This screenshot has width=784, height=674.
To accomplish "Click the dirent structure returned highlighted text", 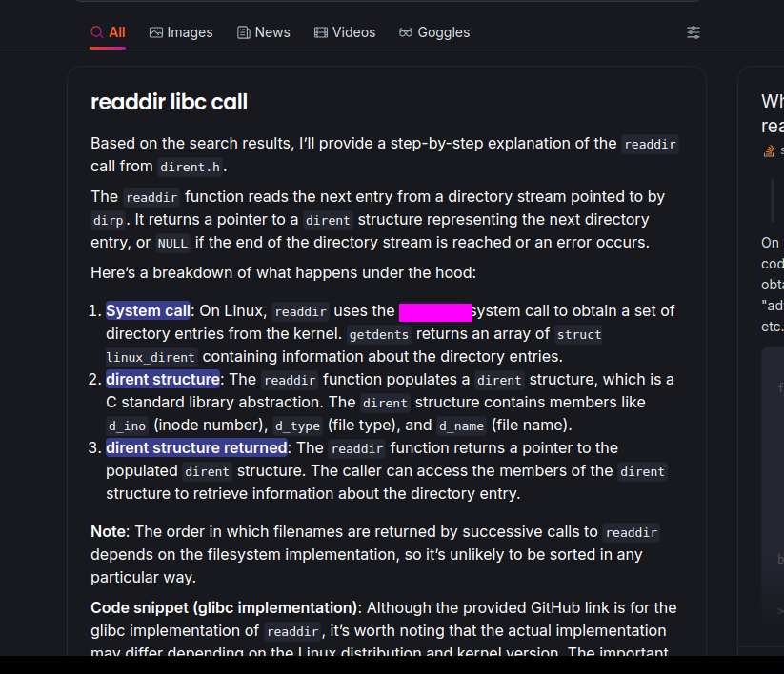I will [x=196, y=447].
